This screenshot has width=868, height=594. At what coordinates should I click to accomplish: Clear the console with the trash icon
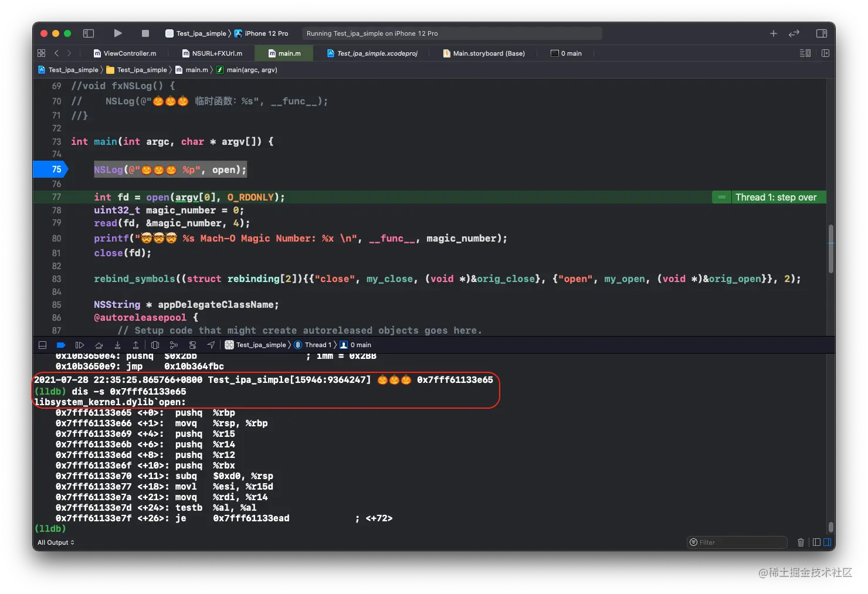(801, 542)
